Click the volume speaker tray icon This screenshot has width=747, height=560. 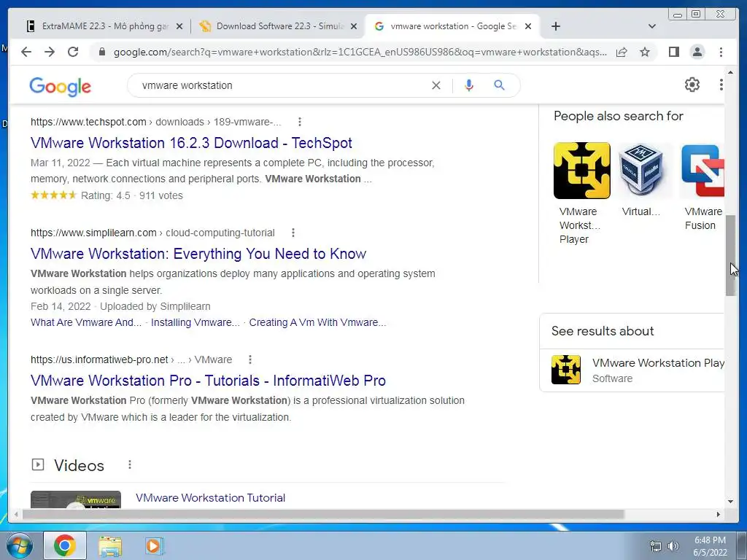pos(673,546)
